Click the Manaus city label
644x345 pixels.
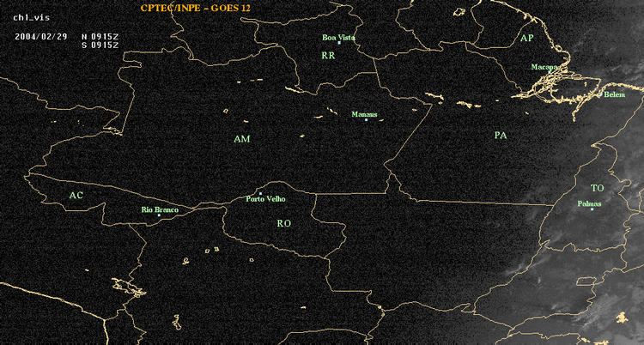(364, 115)
